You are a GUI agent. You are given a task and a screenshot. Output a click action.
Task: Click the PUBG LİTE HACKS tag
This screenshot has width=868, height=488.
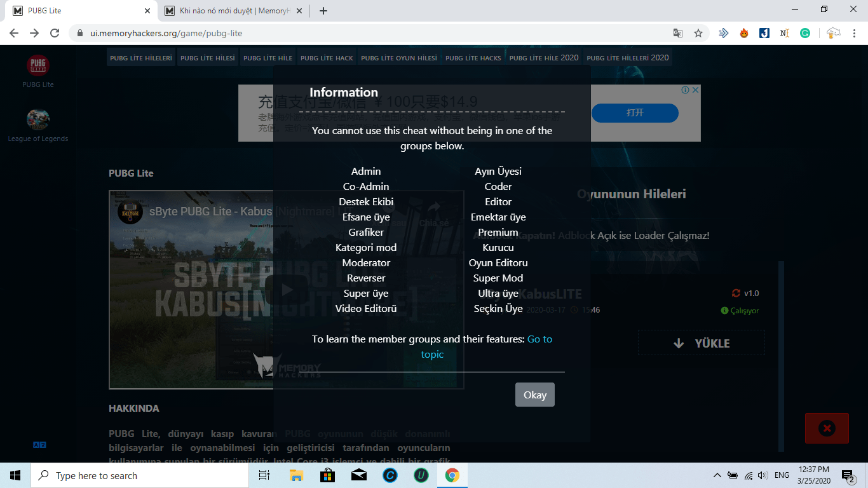pyautogui.click(x=473, y=58)
